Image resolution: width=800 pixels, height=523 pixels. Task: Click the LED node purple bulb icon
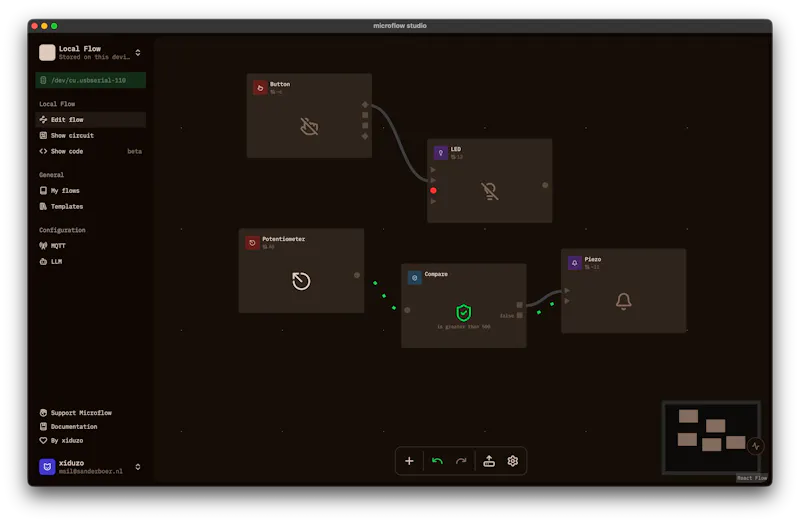pos(440,153)
